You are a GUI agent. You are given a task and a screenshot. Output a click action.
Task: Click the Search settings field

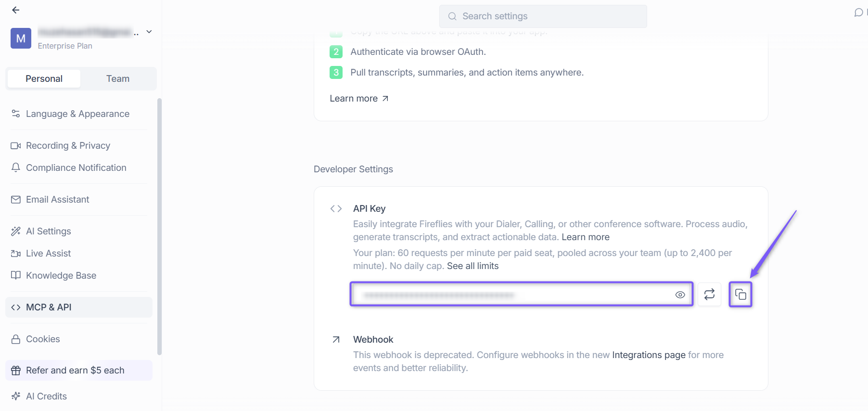pos(543,16)
